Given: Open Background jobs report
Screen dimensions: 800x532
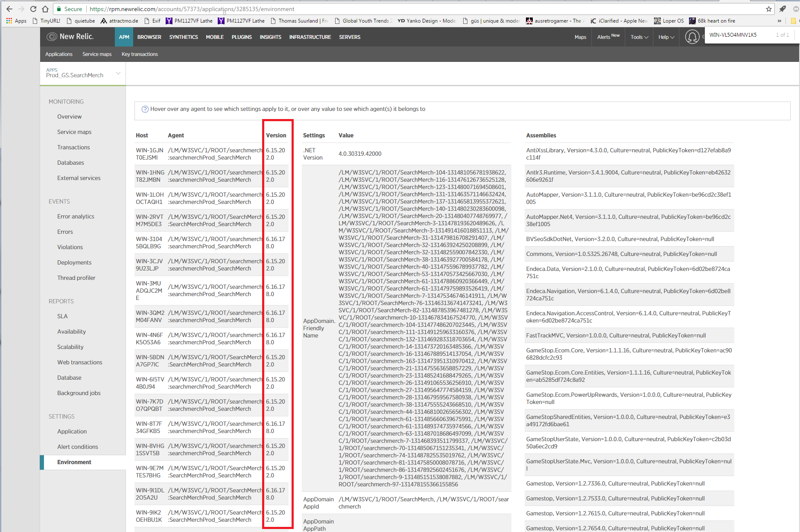Looking at the screenshot, I should tap(79, 393).
